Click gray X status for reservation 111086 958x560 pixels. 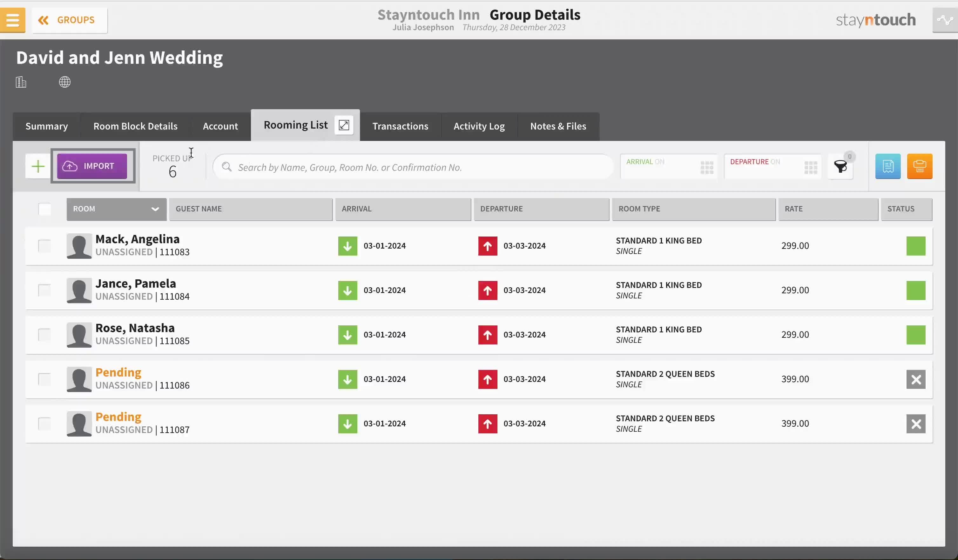pyautogui.click(x=916, y=379)
